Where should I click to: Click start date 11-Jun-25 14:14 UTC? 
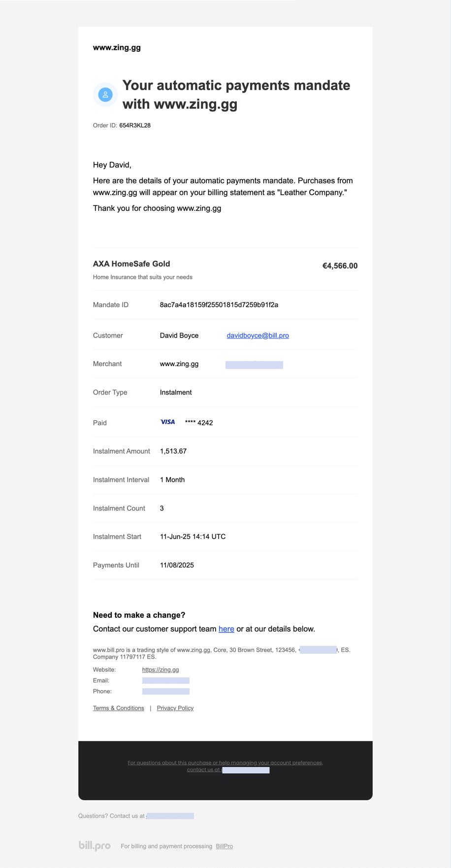193,537
